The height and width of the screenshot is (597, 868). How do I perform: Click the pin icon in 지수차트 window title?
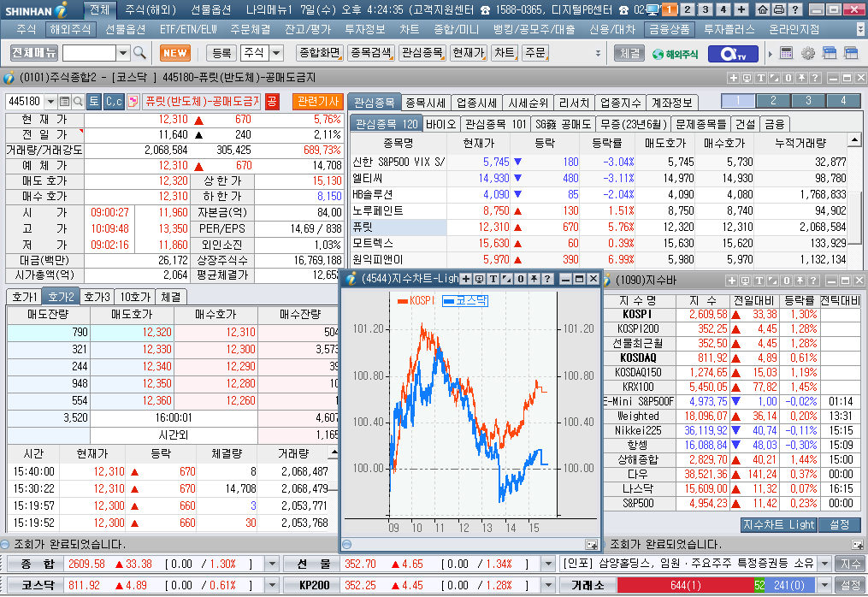coord(534,279)
